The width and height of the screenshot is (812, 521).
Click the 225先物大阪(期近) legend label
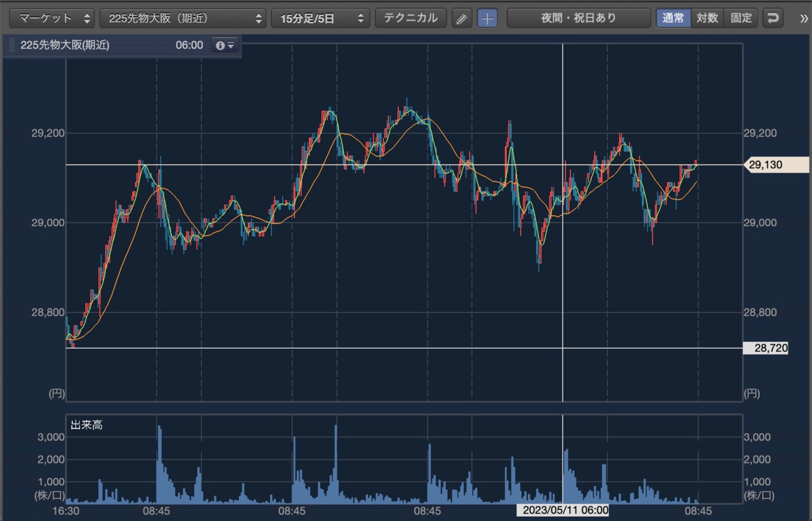pos(65,45)
